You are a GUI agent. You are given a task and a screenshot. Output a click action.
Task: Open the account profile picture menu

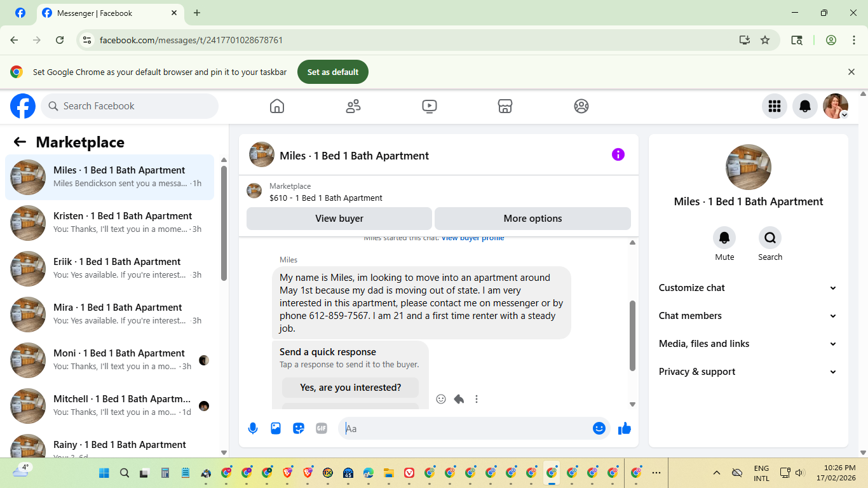coord(836,106)
